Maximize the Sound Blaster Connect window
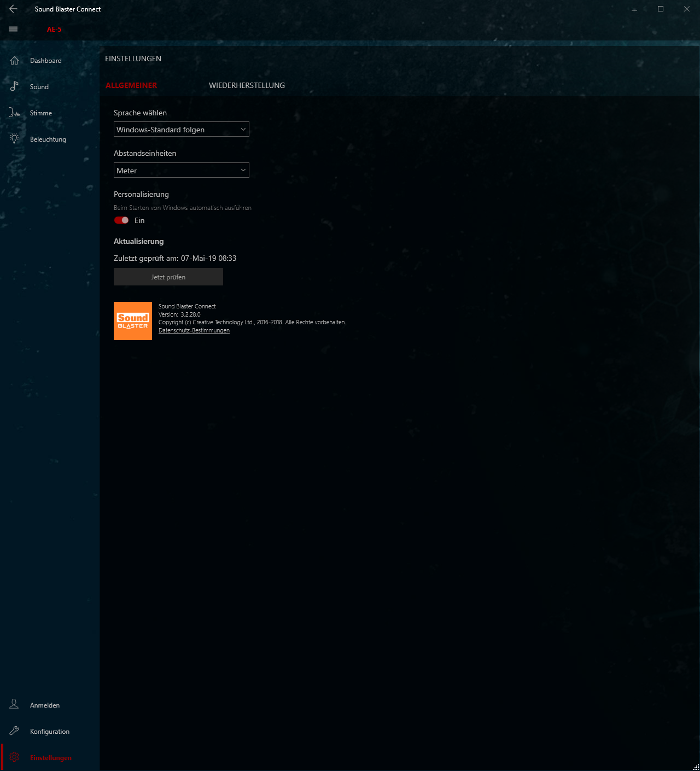The image size is (700, 771). click(661, 9)
